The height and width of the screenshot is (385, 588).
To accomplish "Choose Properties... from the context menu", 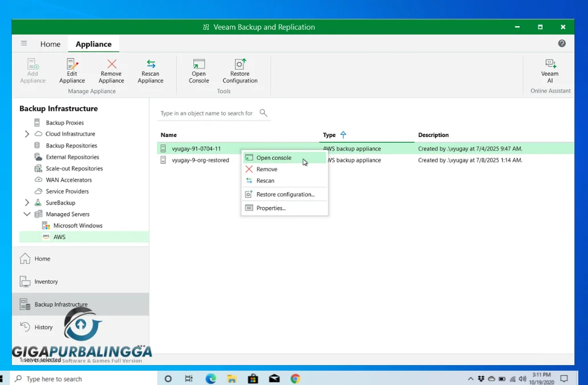I will click(x=285, y=208).
